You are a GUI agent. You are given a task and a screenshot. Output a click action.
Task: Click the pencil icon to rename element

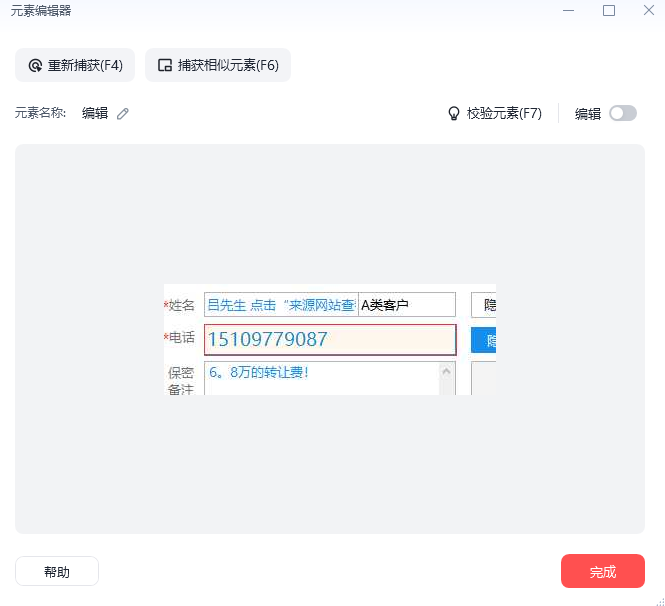point(123,114)
